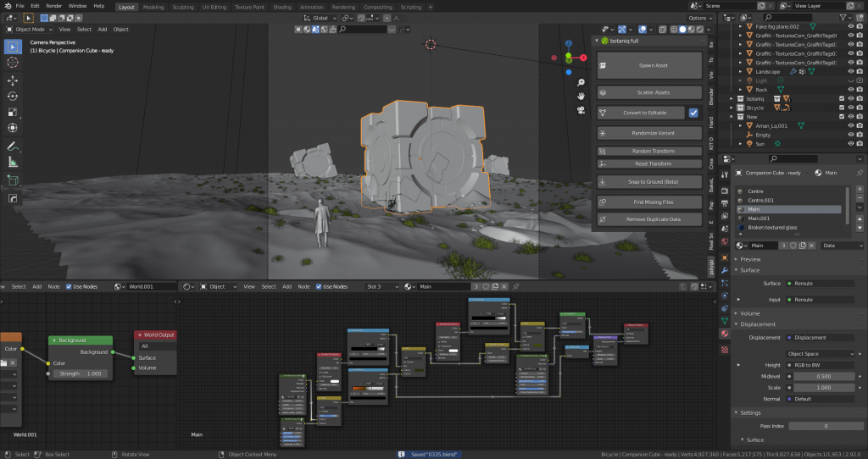
Task: Activate the Move tool
Action: (x=12, y=80)
